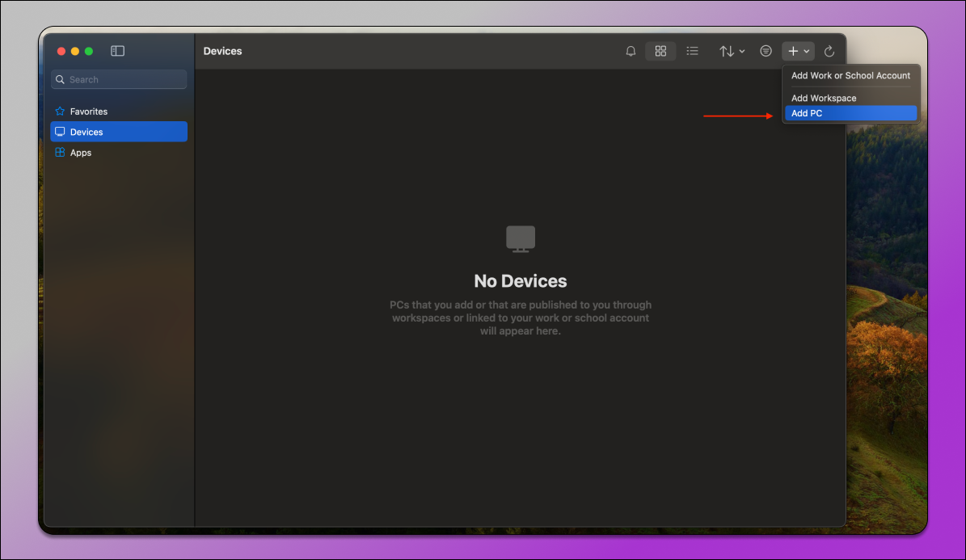Image resolution: width=966 pixels, height=560 pixels.
Task: Select Add PC menu item
Action: pos(850,113)
